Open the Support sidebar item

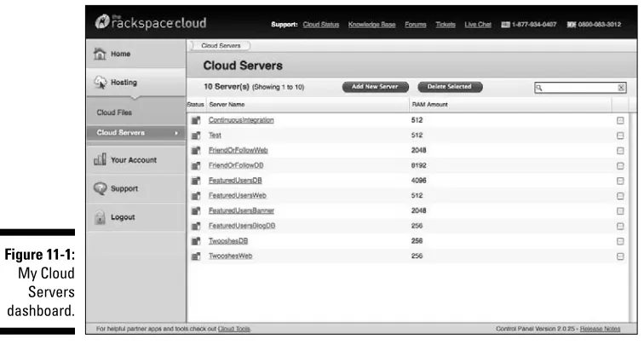[x=136, y=188]
